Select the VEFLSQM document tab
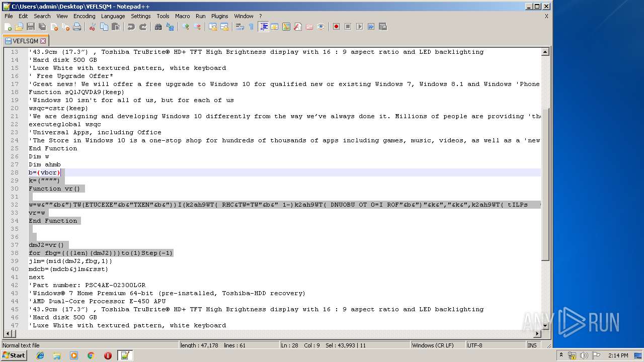 tap(25, 41)
